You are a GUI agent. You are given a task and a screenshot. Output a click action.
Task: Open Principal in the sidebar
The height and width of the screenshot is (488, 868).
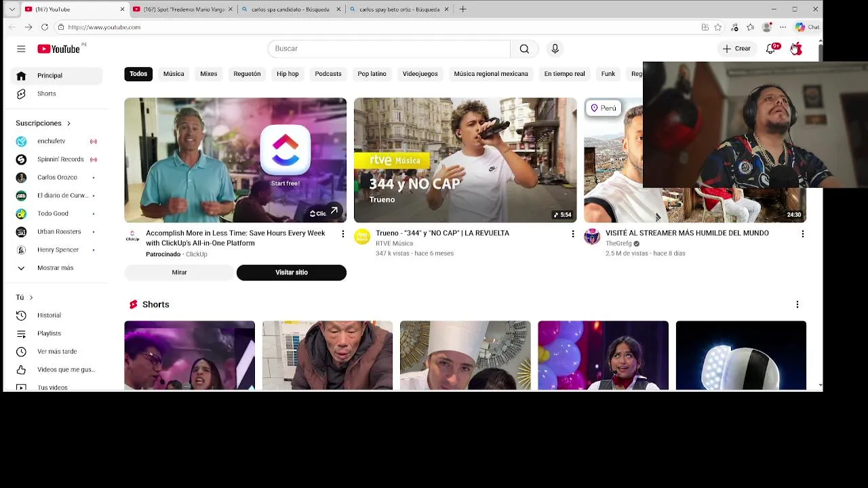pos(56,75)
